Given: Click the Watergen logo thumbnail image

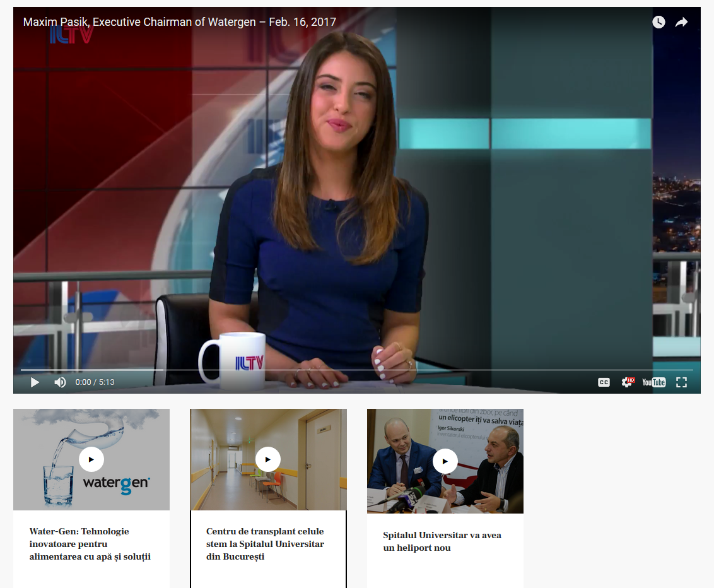Looking at the screenshot, I should pyautogui.click(x=117, y=485).
